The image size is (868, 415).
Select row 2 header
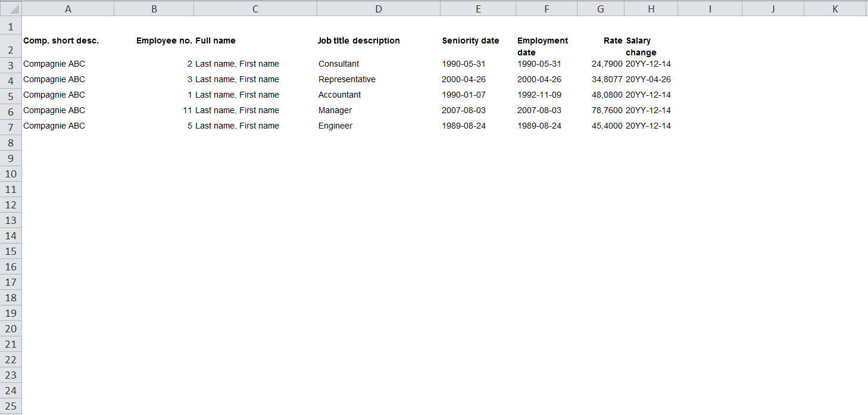(11, 46)
